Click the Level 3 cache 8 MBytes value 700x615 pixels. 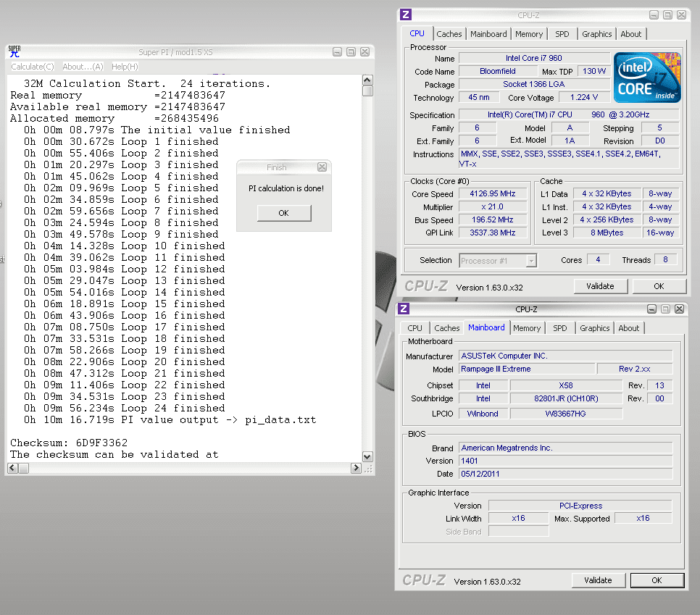click(x=607, y=233)
